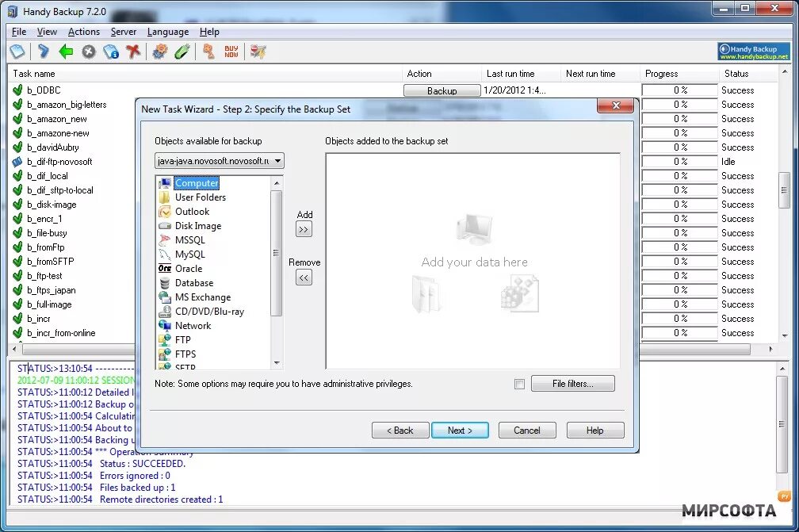Select the b_fromSFTP task
The image size is (799, 532).
(51, 262)
